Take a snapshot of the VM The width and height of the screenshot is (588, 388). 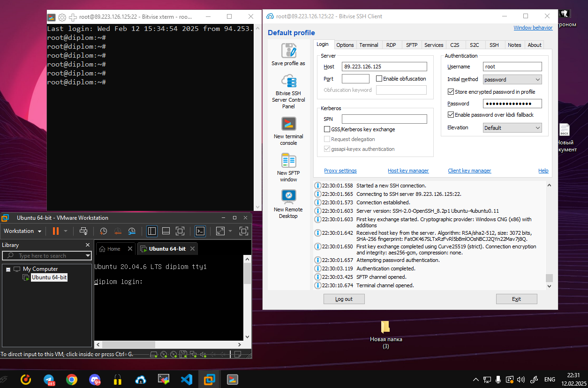(104, 231)
